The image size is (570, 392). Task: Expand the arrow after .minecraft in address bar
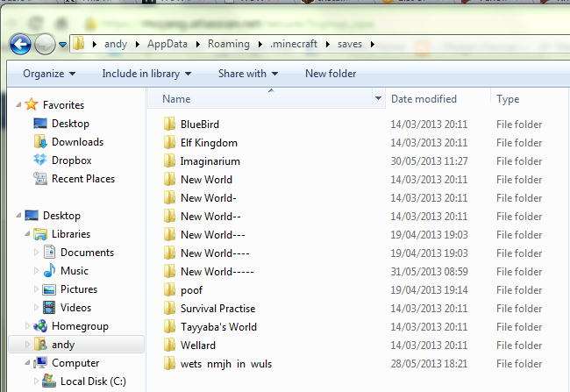328,45
